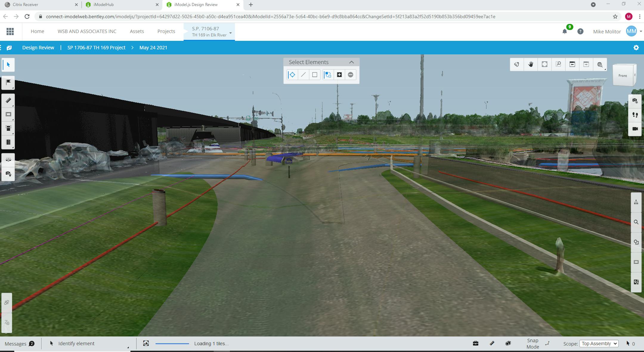Screen dimensions: 644x352
Task: Click SP 1706-87 TH 169 Project breadcrumb
Action: tap(96, 47)
